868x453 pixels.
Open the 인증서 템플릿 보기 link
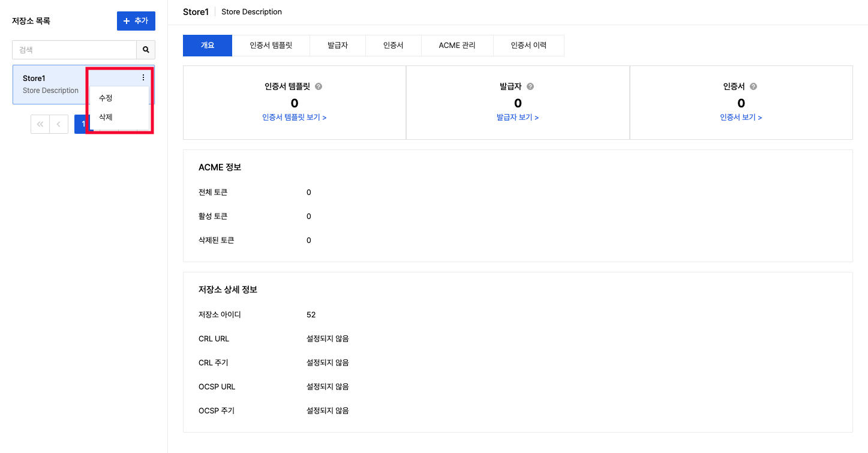pos(294,118)
